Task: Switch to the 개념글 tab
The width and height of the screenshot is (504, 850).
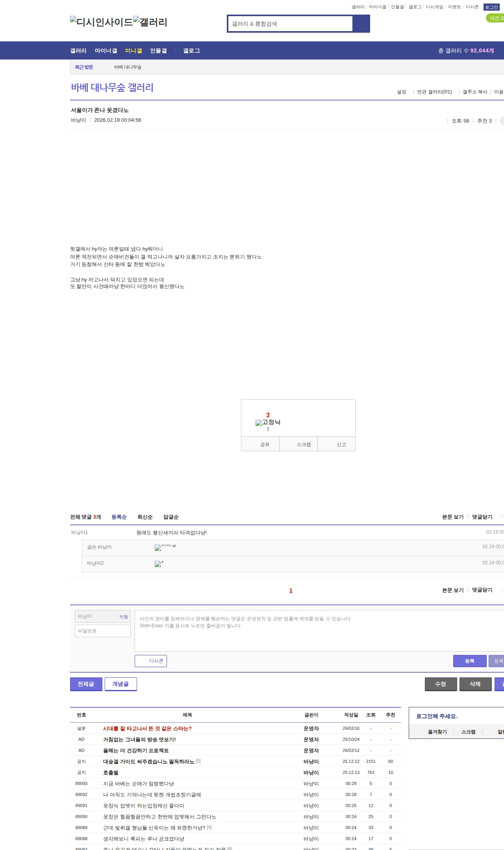Action: (x=120, y=684)
